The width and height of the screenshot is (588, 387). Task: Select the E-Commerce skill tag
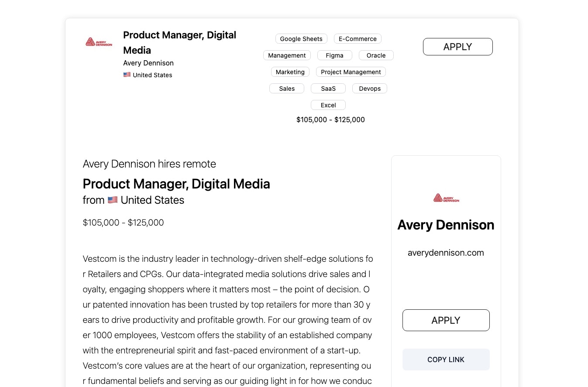pyautogui.click(x=358, y=39)
